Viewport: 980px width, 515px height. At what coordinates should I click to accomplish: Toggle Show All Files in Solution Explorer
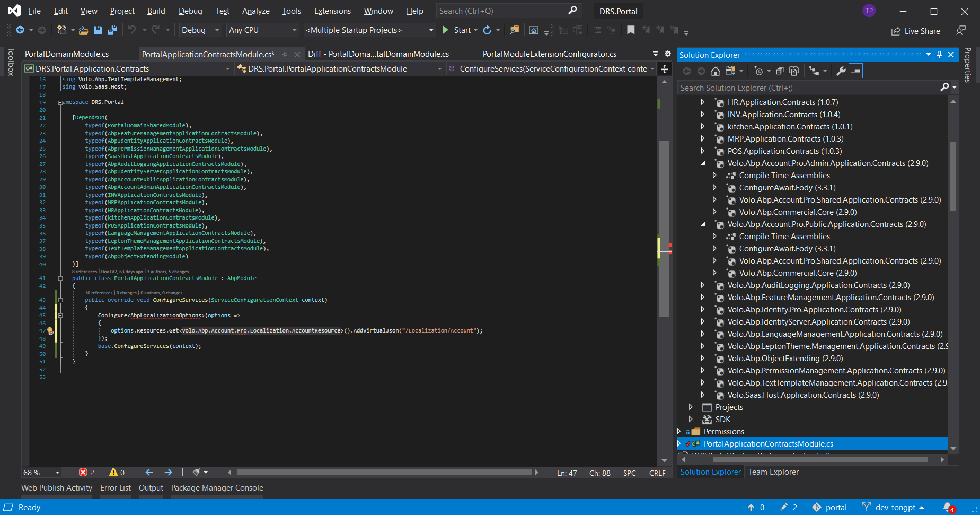coord(794,71)
